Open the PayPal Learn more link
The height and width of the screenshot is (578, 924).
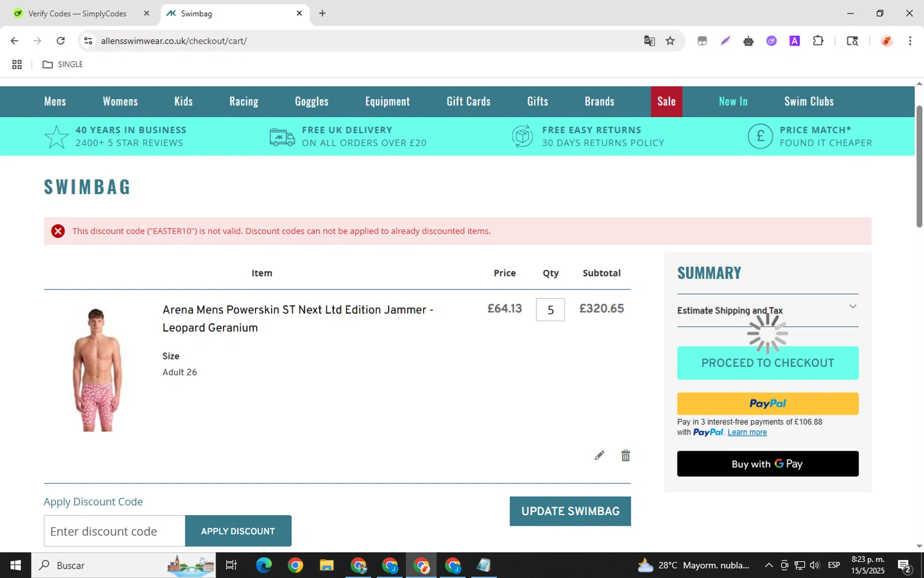click(747, 433)
